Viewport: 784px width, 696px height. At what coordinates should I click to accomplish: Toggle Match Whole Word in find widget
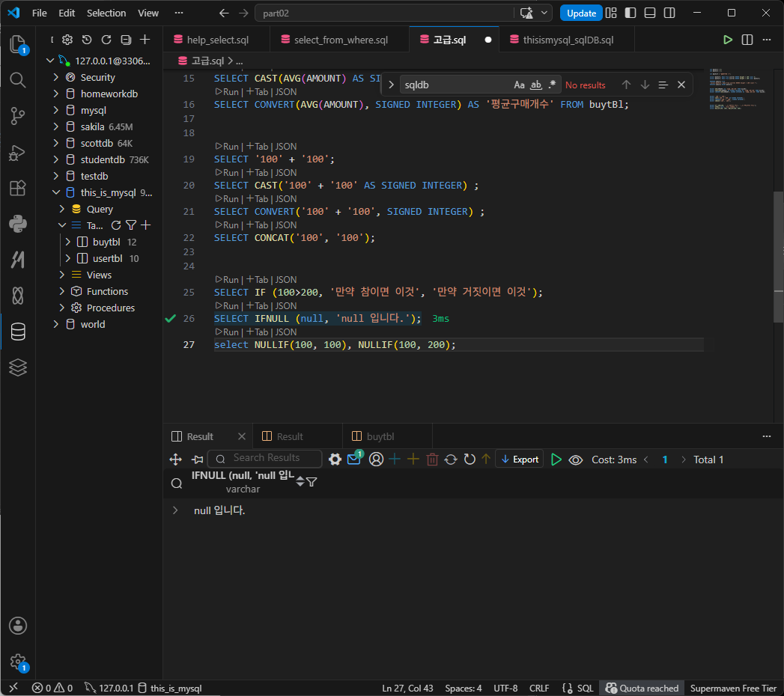[x=536, y=85]
